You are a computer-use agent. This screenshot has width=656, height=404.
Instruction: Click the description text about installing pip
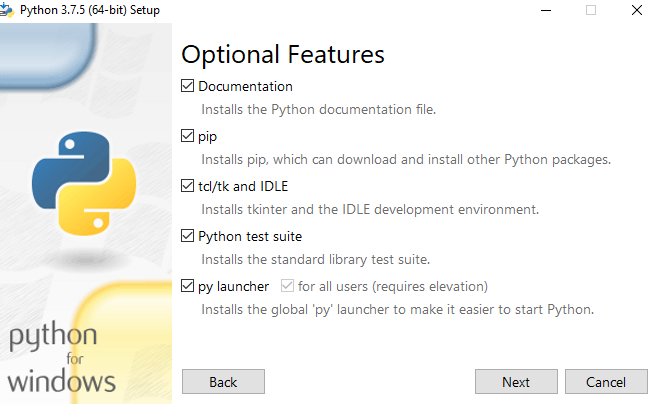(x=406, y=160)
